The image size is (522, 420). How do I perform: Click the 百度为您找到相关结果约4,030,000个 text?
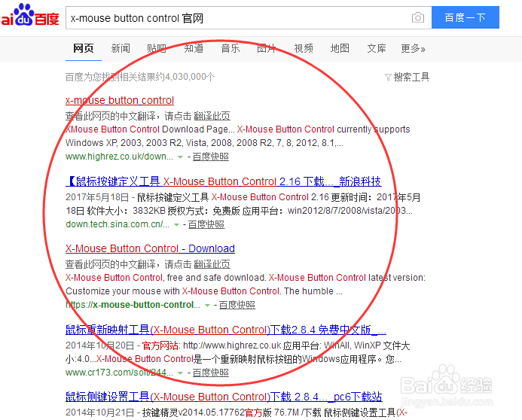point(140,77)
